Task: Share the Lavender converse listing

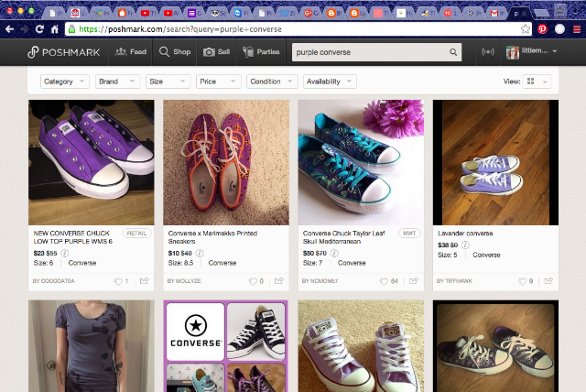Action: (x=548, y=280)
